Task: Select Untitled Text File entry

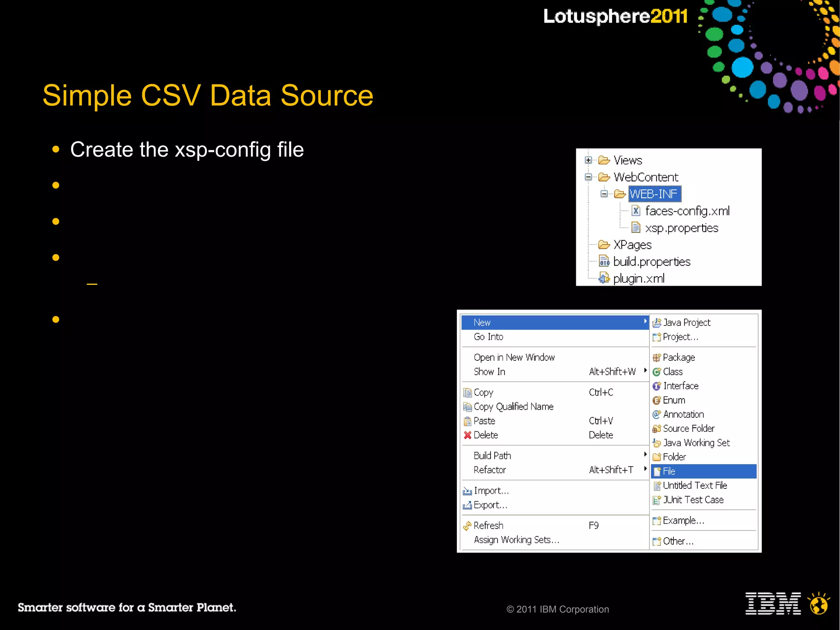Action: [x=704, y=486]
